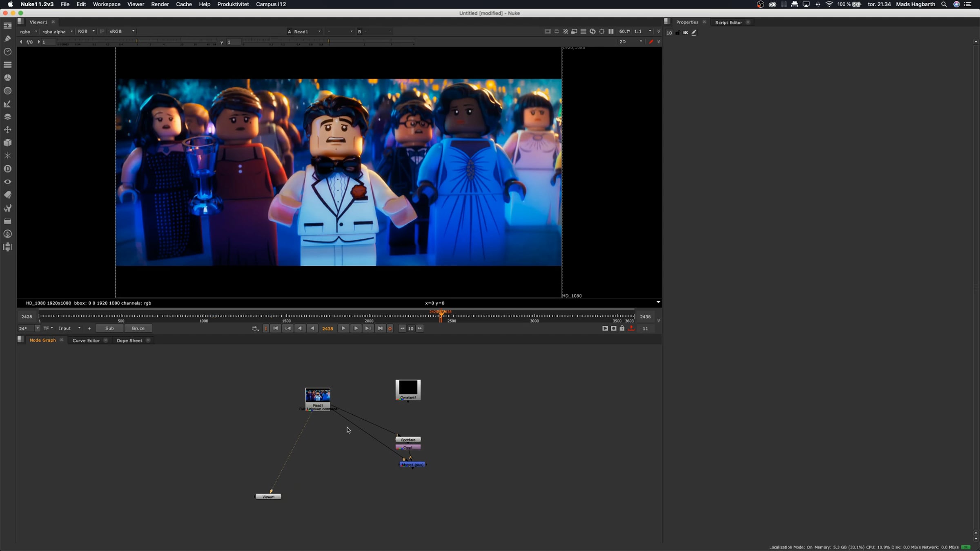Open the Channel nodes menu
This screenshot has height=551, width=980.
pos(7,64)
